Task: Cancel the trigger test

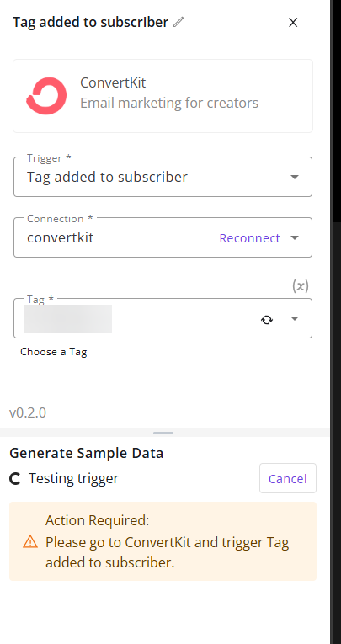Action: [x=288, y=478]
